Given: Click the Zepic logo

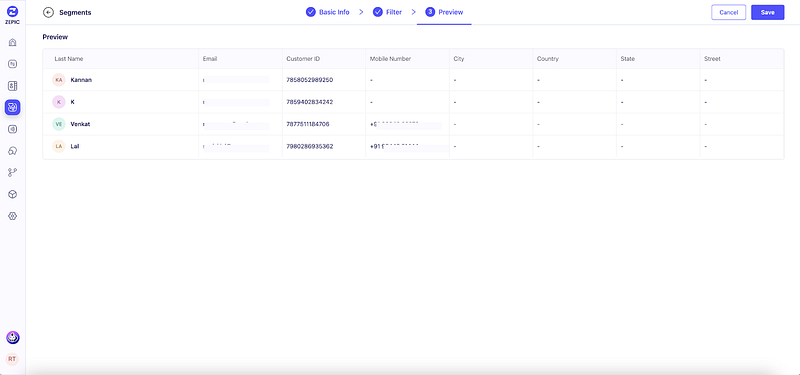Looking at the screenshot, I should (13, 14).
